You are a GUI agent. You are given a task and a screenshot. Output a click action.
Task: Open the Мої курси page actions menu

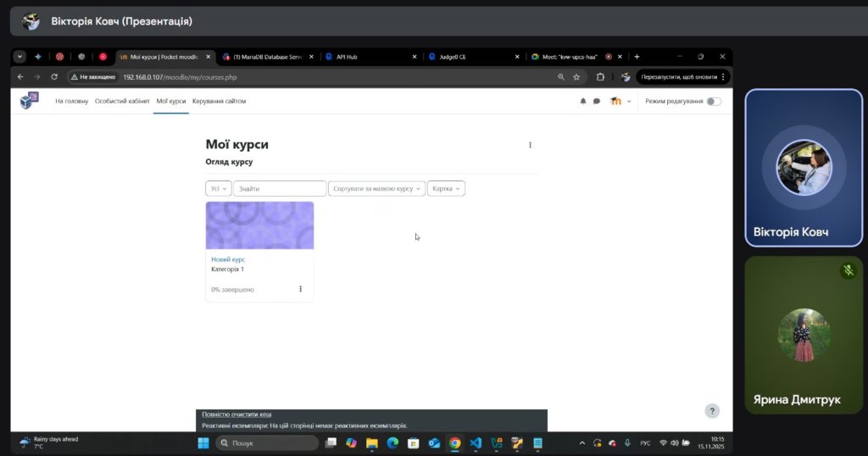(x=531, y=145)
